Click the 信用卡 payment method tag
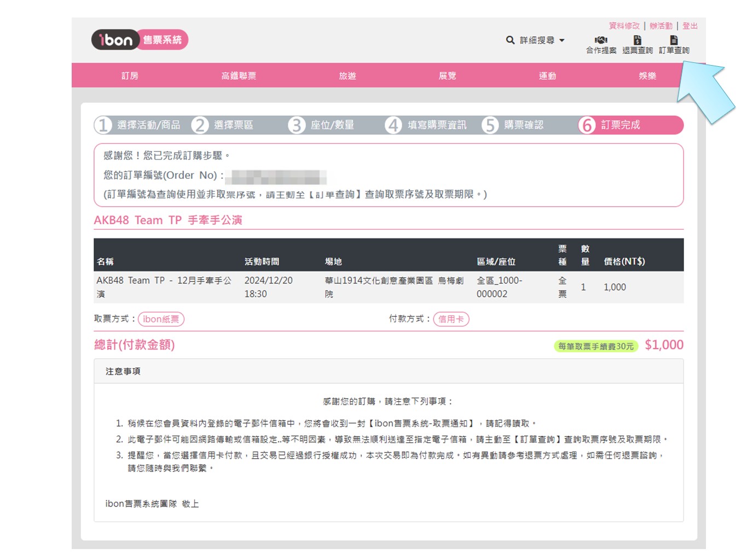Viewport: 747px width, 560px height. coord(451,319)
